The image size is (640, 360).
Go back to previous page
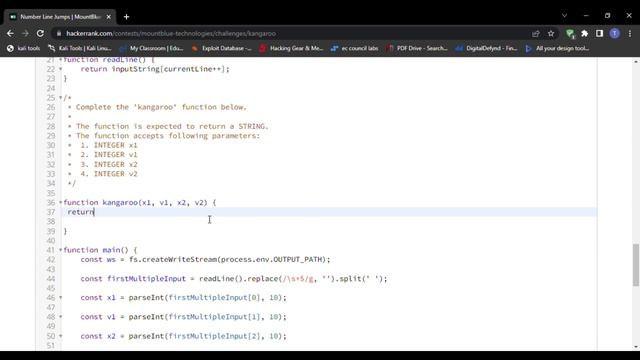coord(10,33)
